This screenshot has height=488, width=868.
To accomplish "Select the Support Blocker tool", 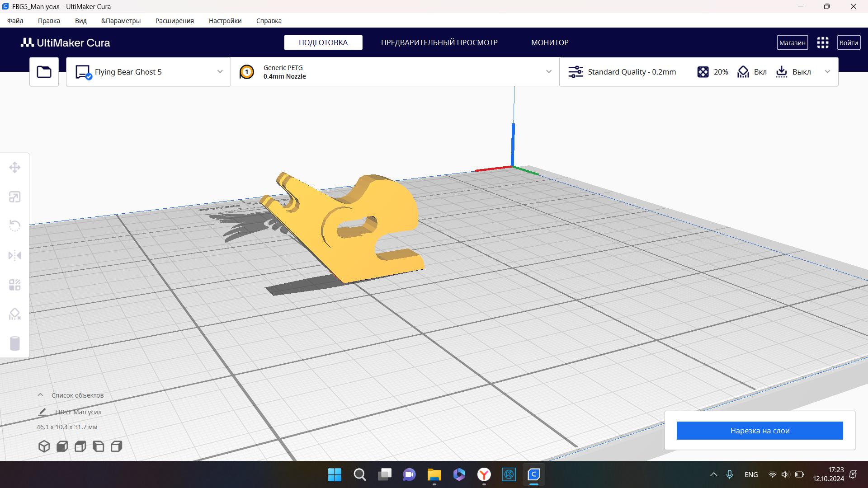I will (x=14, y=314).
